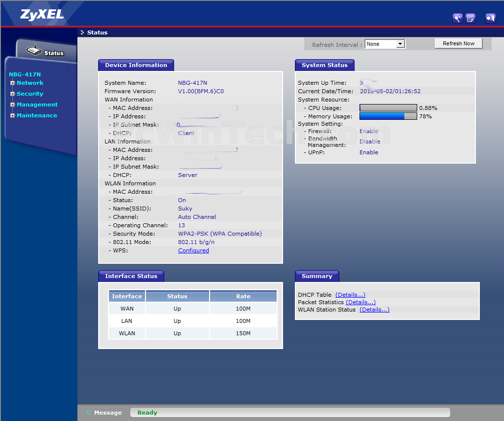Open Management menu in sidebar
The height and width of the screenshot is (421, 504).
click(37, 105)
